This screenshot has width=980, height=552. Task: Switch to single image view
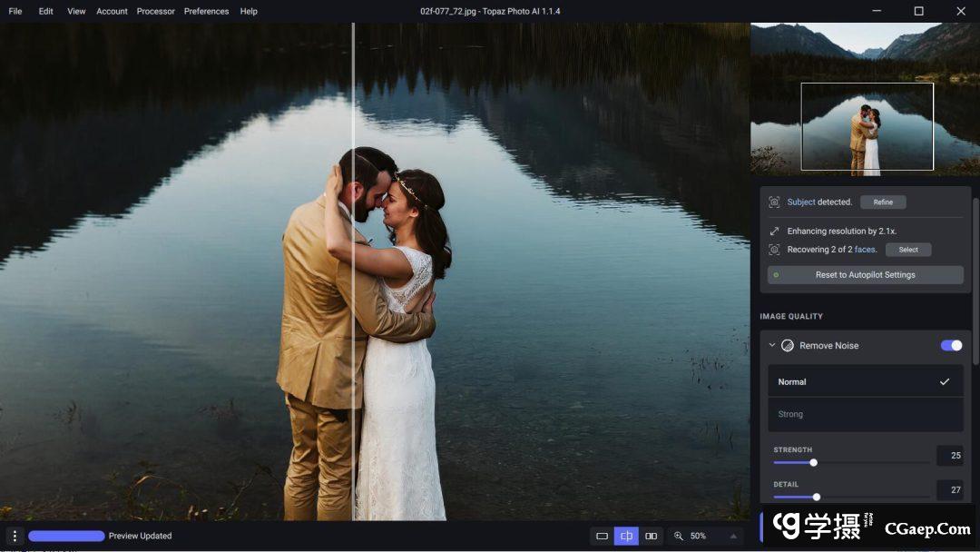(x=602, y=537)
